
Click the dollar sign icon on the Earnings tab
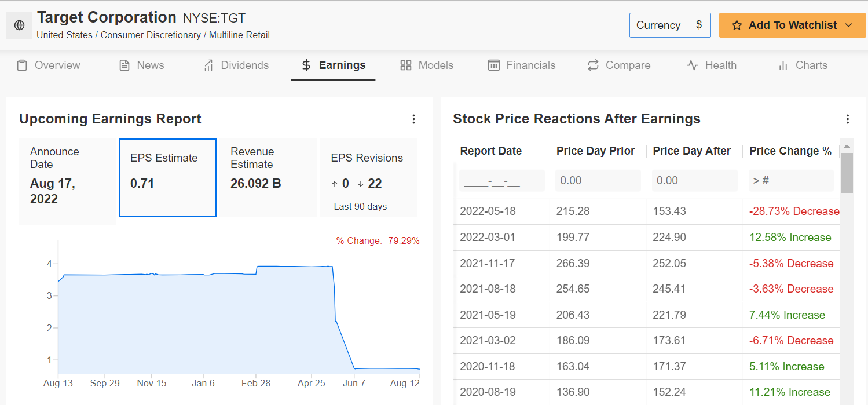click(306, 65)
